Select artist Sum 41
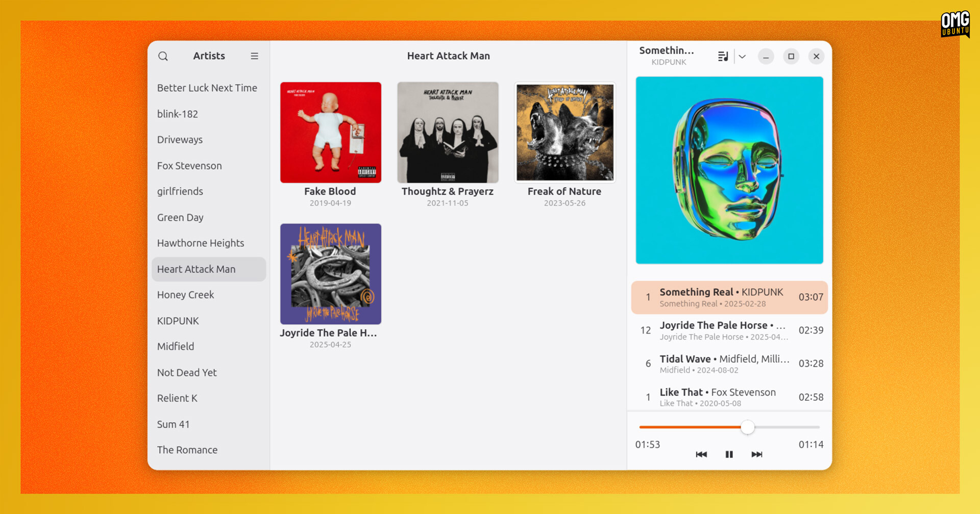Viewport: 980px width, 514px height. click(209, 424)
